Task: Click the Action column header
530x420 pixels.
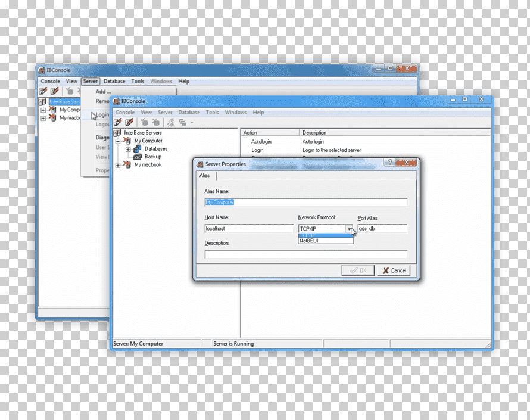Action: coord(270,133)
